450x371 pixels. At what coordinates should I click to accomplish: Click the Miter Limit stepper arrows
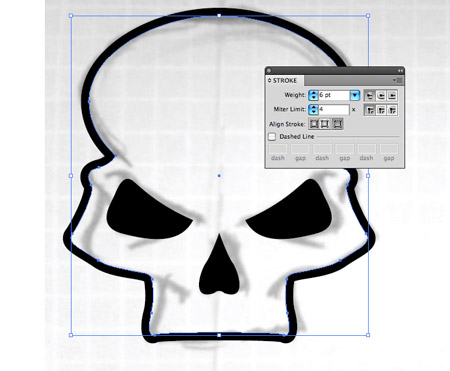[313, 110]
